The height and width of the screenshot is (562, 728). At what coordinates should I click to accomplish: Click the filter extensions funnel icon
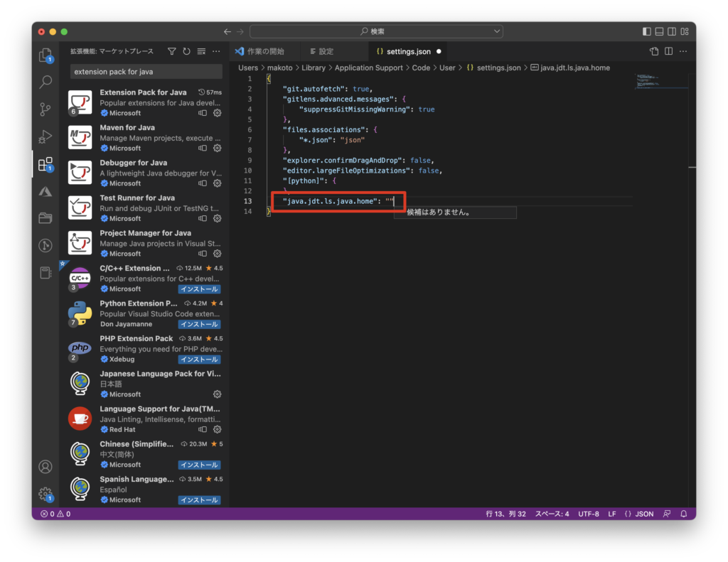[171, 52]
